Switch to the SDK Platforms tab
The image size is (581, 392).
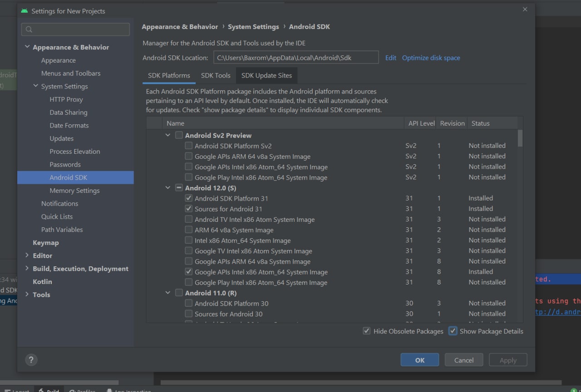pyautogui.click(x=169, y=75)
